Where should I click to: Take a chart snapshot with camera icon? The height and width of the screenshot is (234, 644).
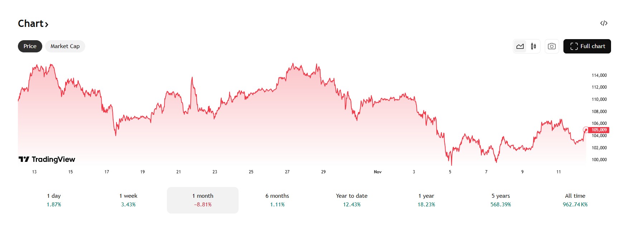click(552, 46)
